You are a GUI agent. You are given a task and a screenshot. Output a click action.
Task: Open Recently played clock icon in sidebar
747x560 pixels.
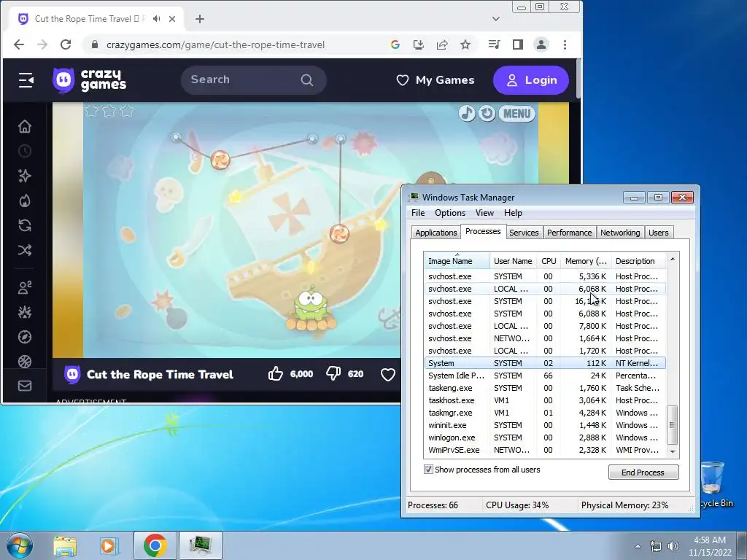(25, 152)
